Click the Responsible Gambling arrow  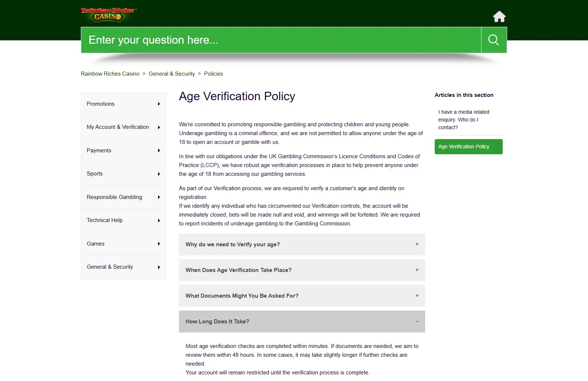click(x=159, y=197)
